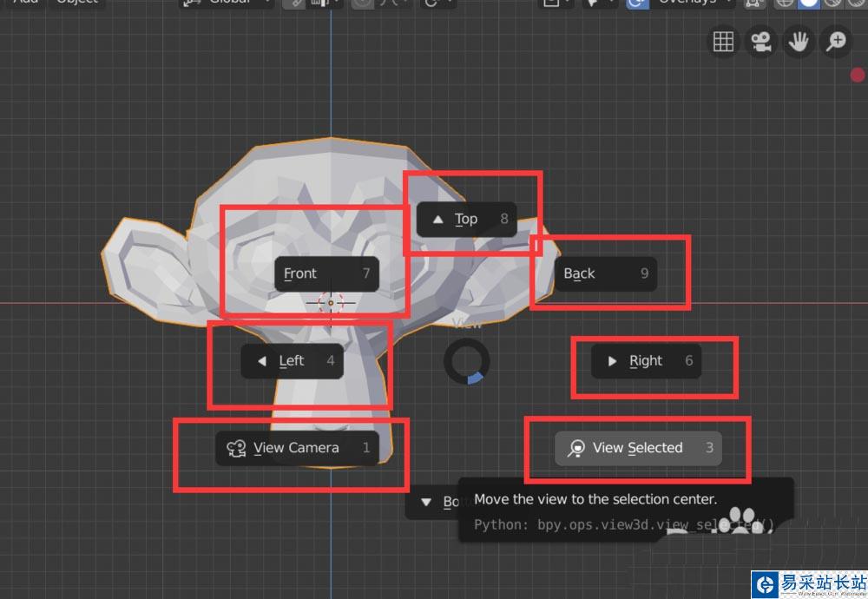Toggle camera view with the camera gizmo icon
Screen dimensions: 868x599
(760, 42)
